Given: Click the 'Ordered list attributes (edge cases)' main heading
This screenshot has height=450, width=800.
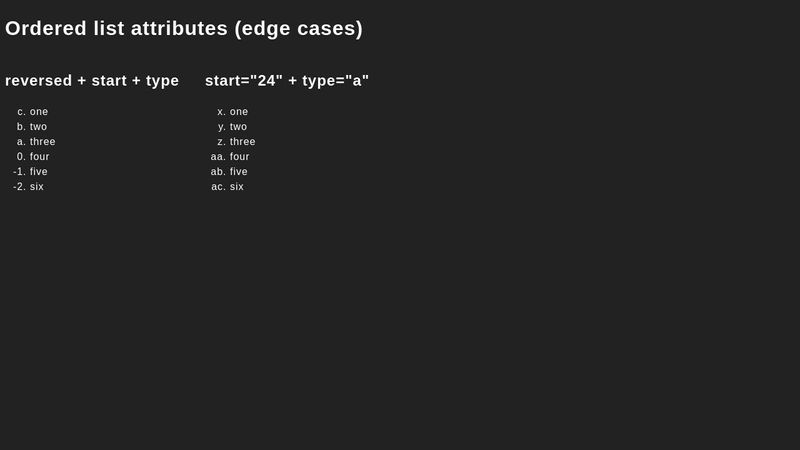Looking at the screenshot, I should [x=184, y=29].
